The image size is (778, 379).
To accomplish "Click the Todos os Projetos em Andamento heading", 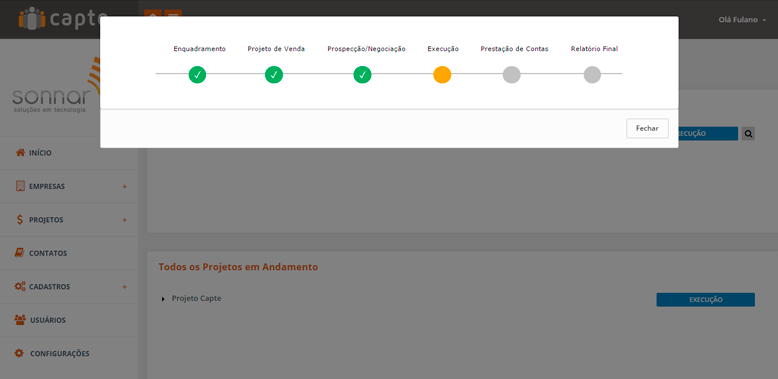I will (238, 267).
